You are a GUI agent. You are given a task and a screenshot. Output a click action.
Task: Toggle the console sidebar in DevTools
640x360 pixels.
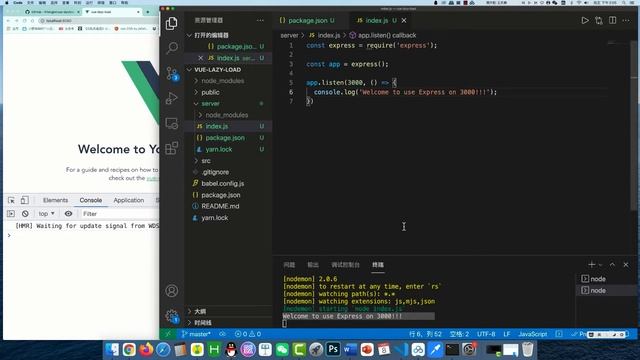point(11,213)
